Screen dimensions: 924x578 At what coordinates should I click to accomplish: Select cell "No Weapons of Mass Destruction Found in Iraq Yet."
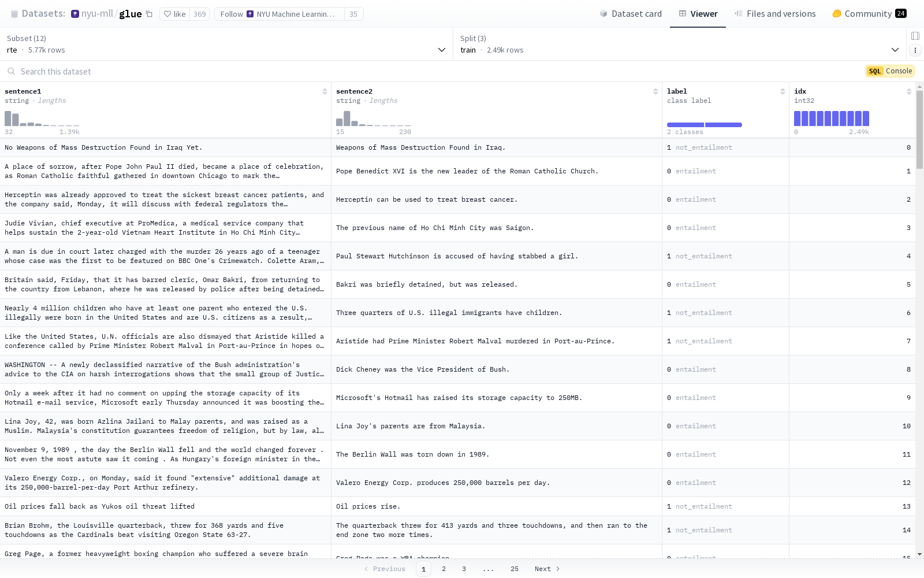tap(165, 147)
